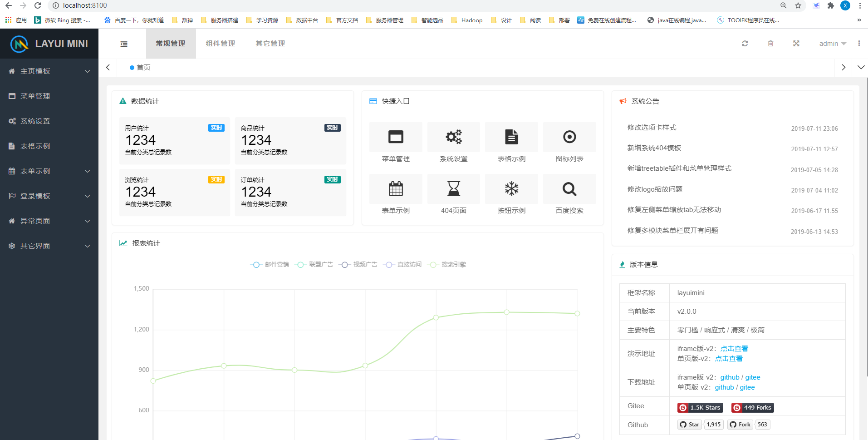Viewport: 868px width, 440px height.
Task: Click the menu collapse hamburger icon
Action: pyautogui.click(x=124, y=44)
